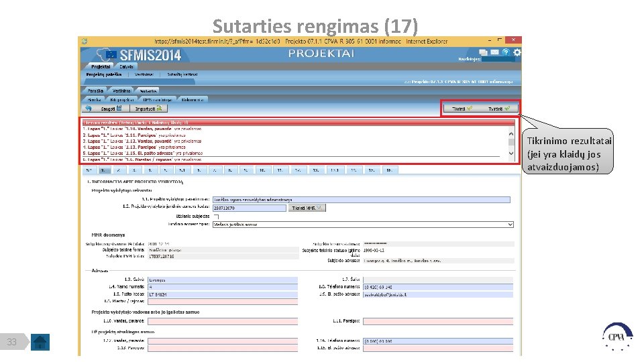Select the highlighted section tab 1.
644x362 pixels.
pos(103,170)
